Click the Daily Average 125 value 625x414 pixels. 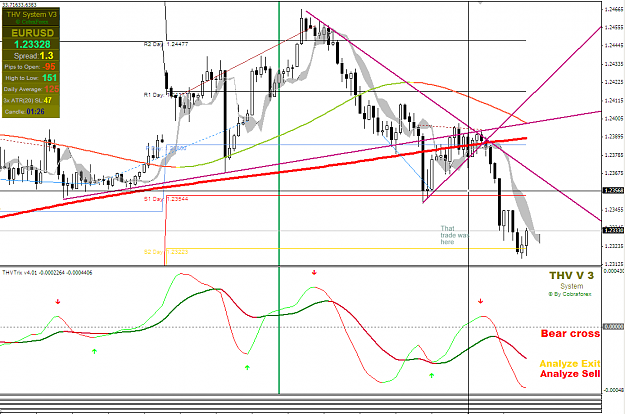pos(51,89)
